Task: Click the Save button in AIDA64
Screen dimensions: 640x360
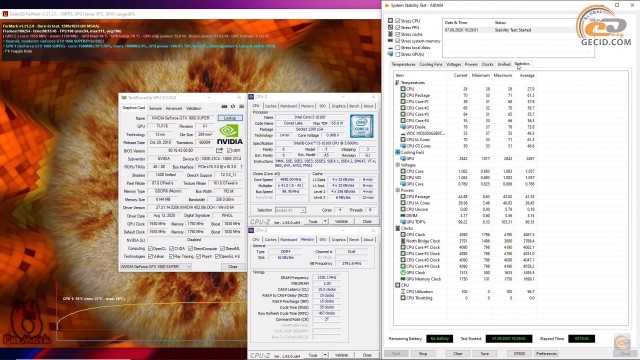Action: click(484, 353)
